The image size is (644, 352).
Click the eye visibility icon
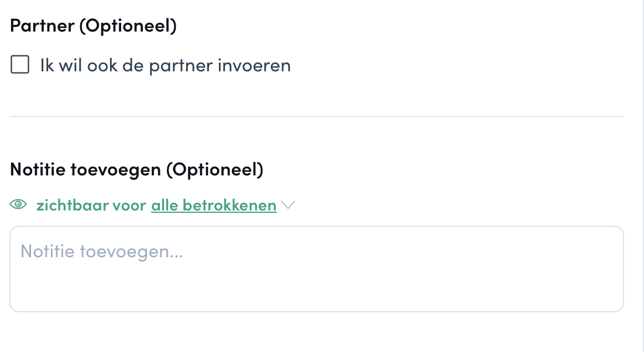point(19,204)
